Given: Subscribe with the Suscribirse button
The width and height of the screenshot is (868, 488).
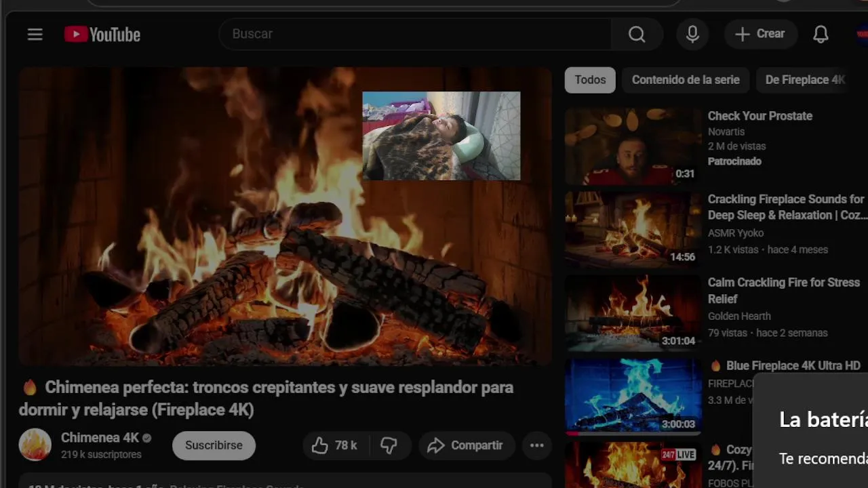Looking at the screenshot, I should 214,445.
